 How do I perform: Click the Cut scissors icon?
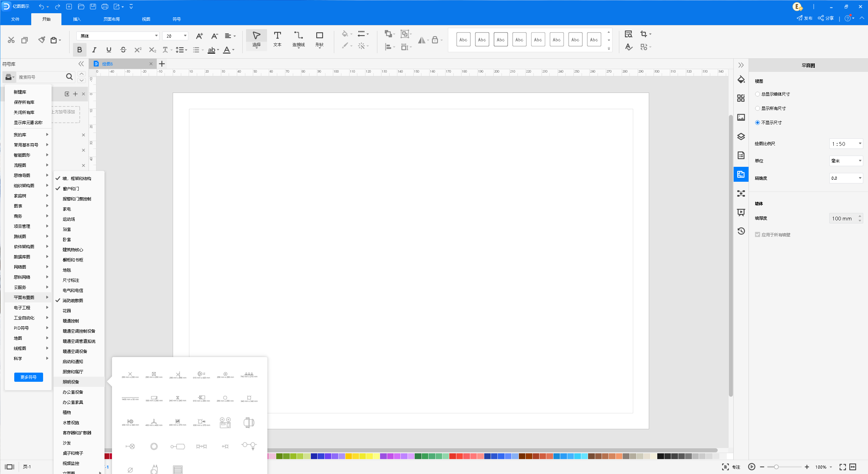tap(11, 40)
